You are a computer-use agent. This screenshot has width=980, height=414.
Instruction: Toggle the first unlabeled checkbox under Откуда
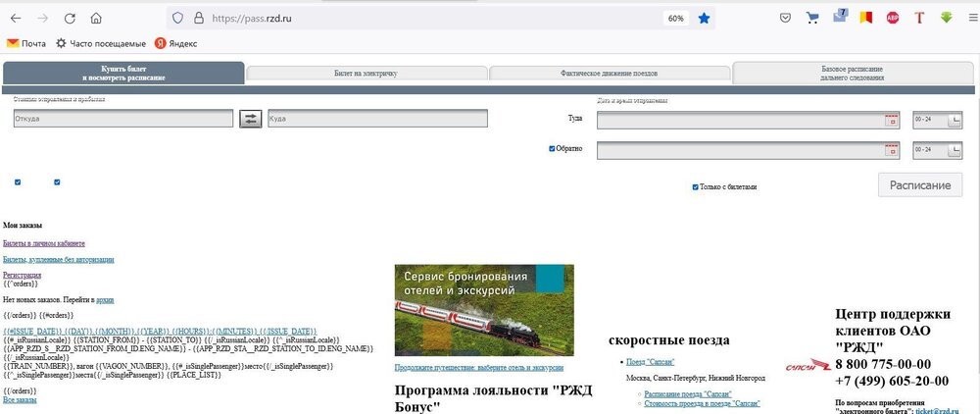click(18, 182)
